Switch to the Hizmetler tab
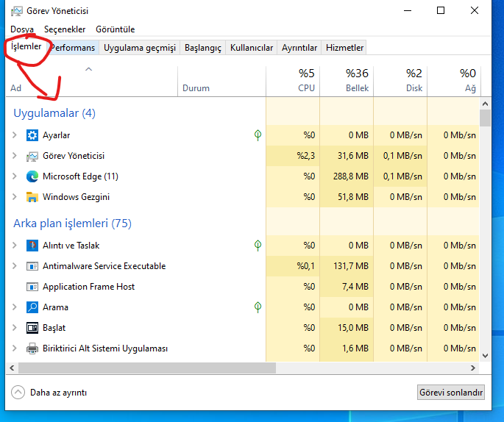504x422 pixels. pyautogui.click(x=344, y=48)
